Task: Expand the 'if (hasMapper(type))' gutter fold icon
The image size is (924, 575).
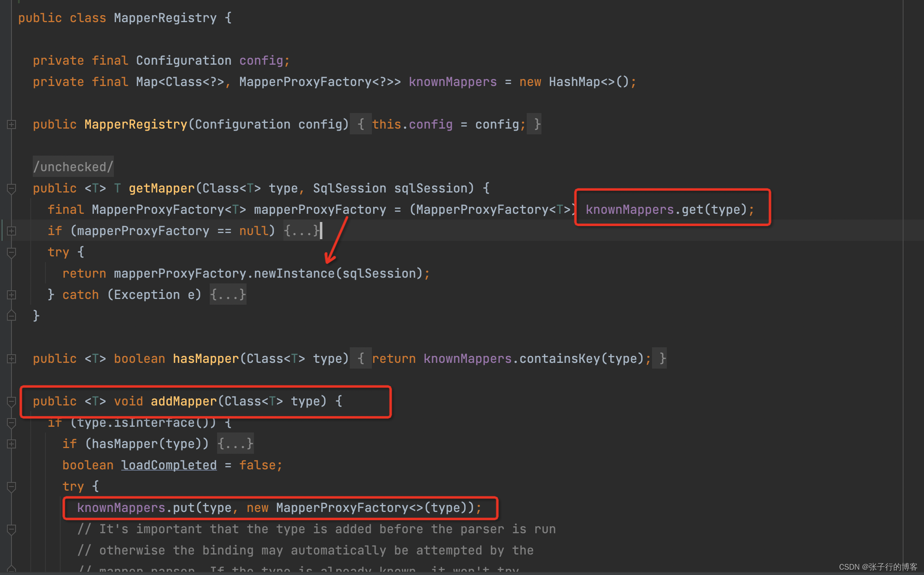Action: (x=11, y=444)
